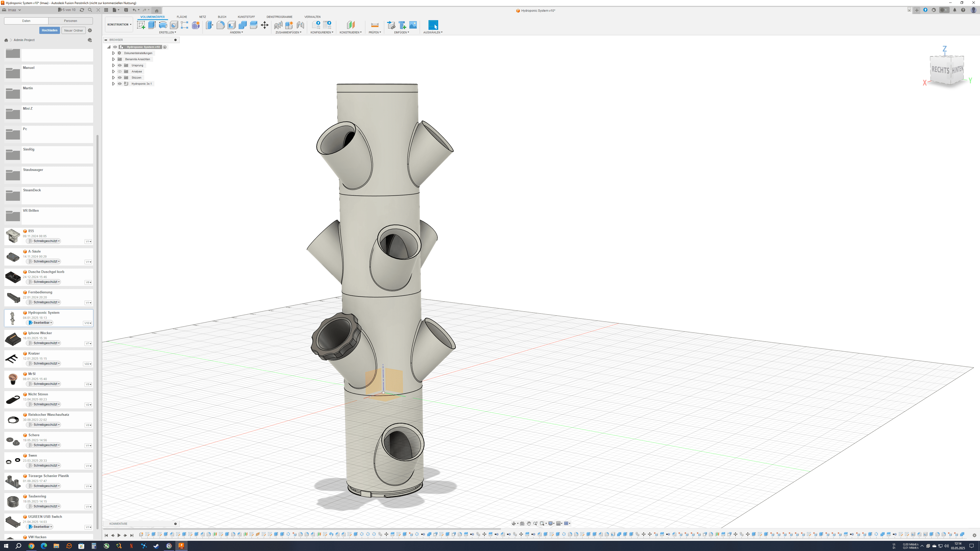Select the Fillet tool in Ändern

coord(220,25)
